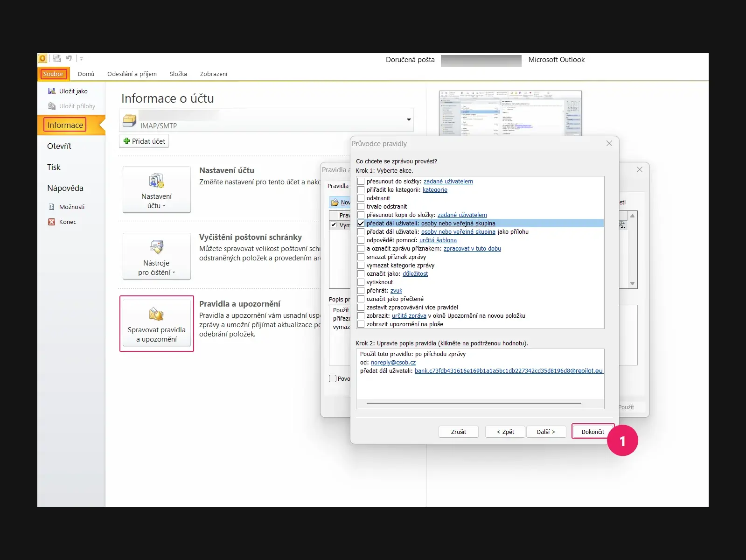Click the Outlook window preview thumbnail
The height and width of the screenshot is (560, 746).
[x=510, y=113]
